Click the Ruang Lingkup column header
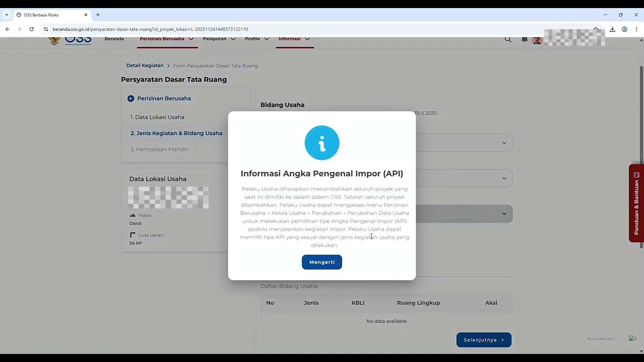Screen dimensions: 644x362 (x=419, y=303)
